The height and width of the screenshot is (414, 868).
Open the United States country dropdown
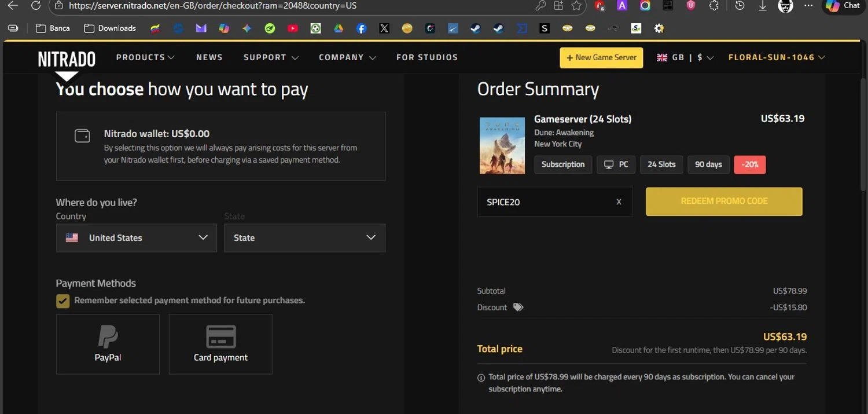tap(137, 238)
